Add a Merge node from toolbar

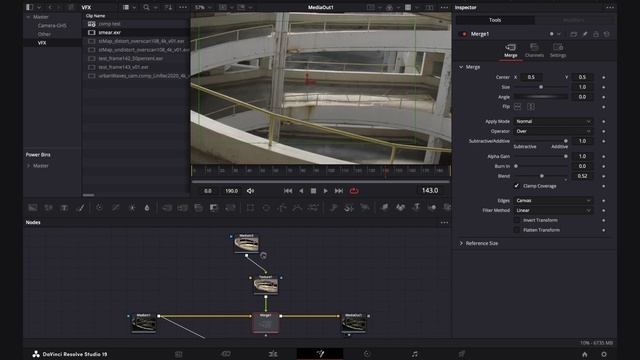pos(167,208)
